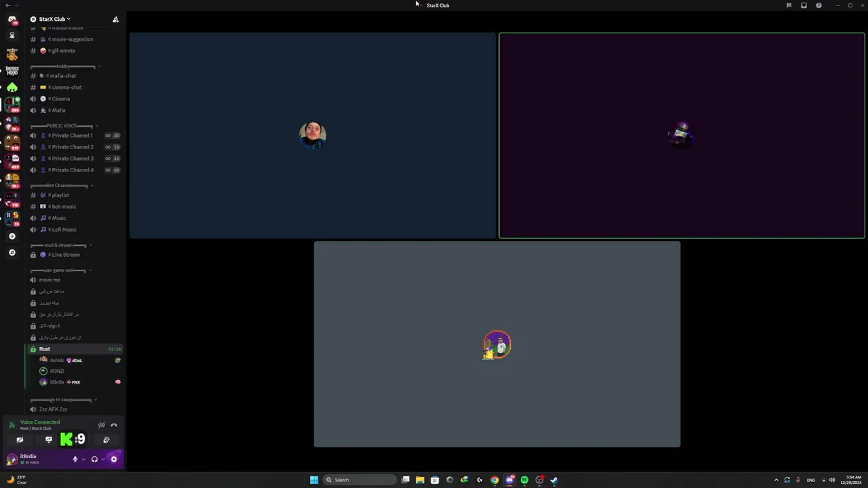
Task: Click the Windows Start button
Action: pyautogui.click(x=314, y=480)
